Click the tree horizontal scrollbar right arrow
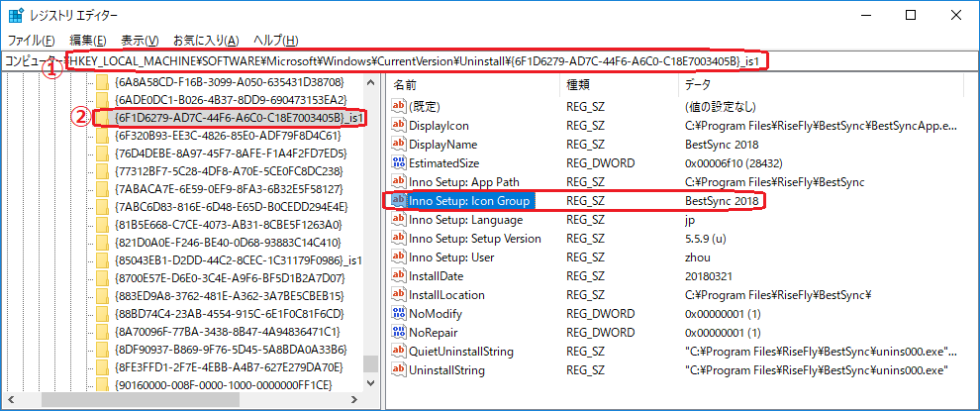 coord(356,399)
